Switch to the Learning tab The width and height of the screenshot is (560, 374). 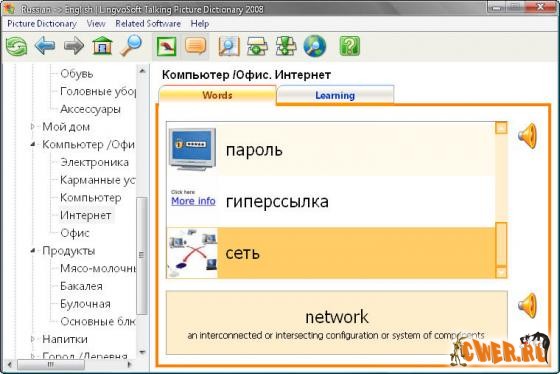335,95
